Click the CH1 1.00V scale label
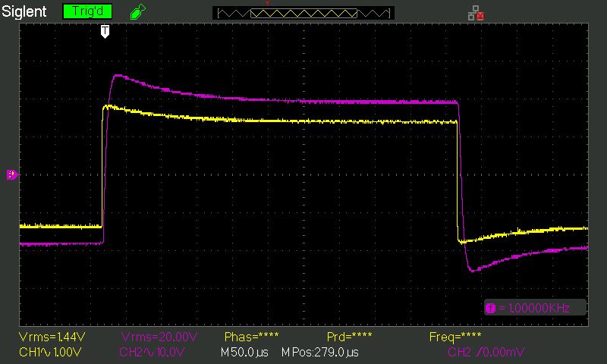Viewport: 607px width, 364px height. 50,353
